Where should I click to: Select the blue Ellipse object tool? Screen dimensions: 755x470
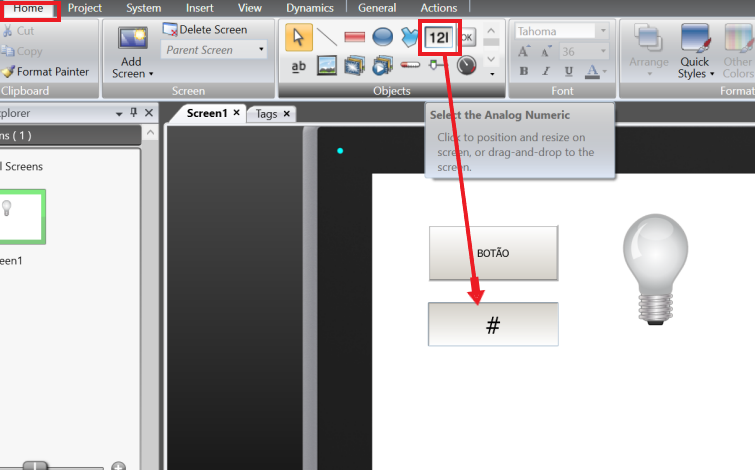[x=382, y=38]
